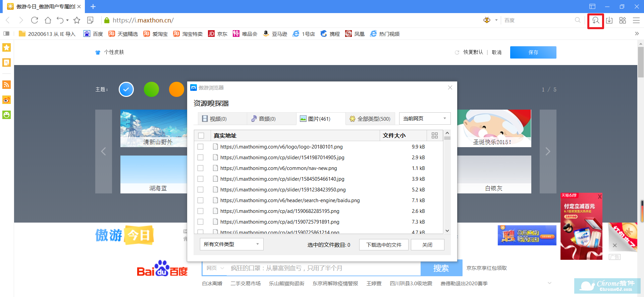Check the 1584505466140.jpg row checkbox
The image size is (644, 297).
201,179
